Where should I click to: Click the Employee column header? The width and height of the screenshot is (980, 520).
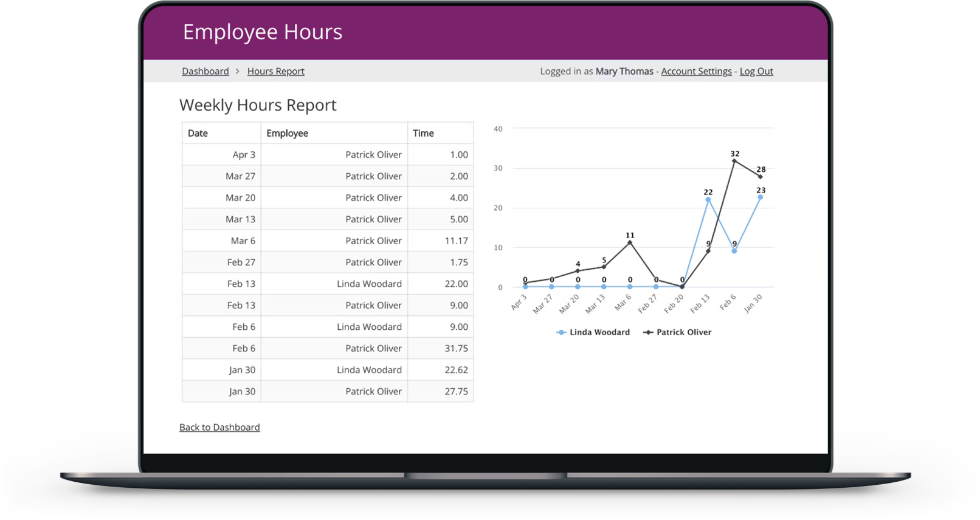(x=334, y=133)
